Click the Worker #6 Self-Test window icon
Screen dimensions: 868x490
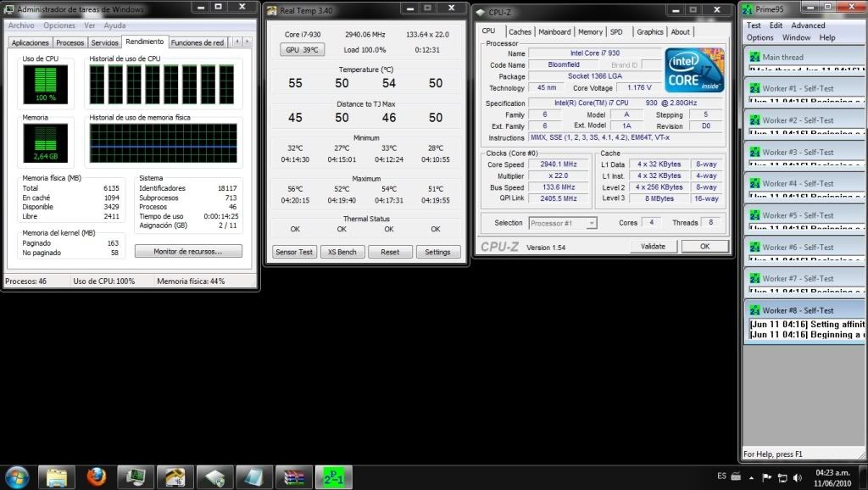(x=754, y=247)
